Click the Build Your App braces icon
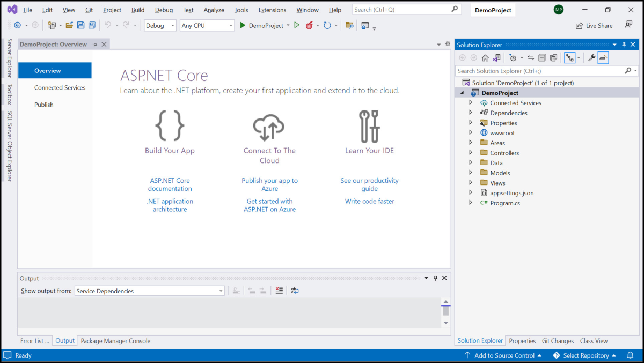Image resolution: width=644 pixels, height=363 pixels. (x=170, y=125)
